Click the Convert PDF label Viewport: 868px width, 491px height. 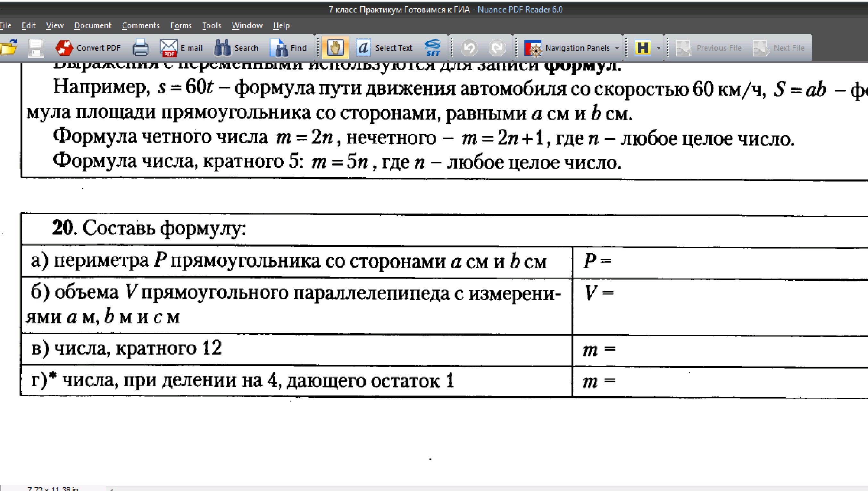coord(98,48)
